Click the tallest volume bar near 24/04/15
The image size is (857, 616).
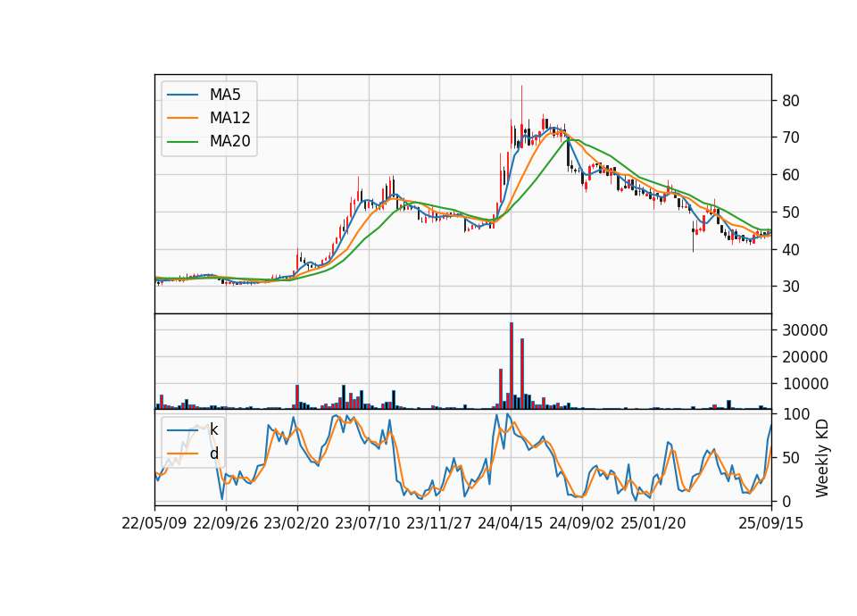click(x=512, y=366)
